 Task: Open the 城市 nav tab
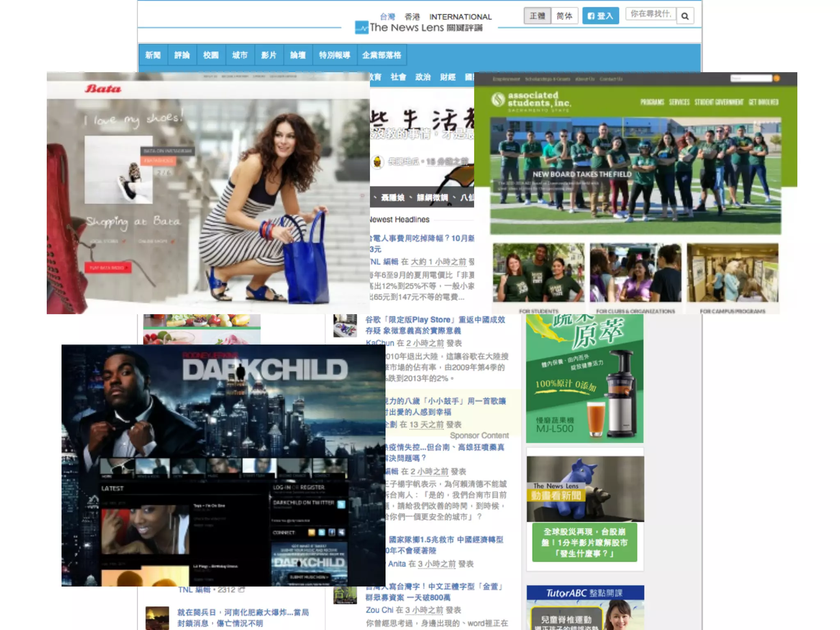click(240, 55)
